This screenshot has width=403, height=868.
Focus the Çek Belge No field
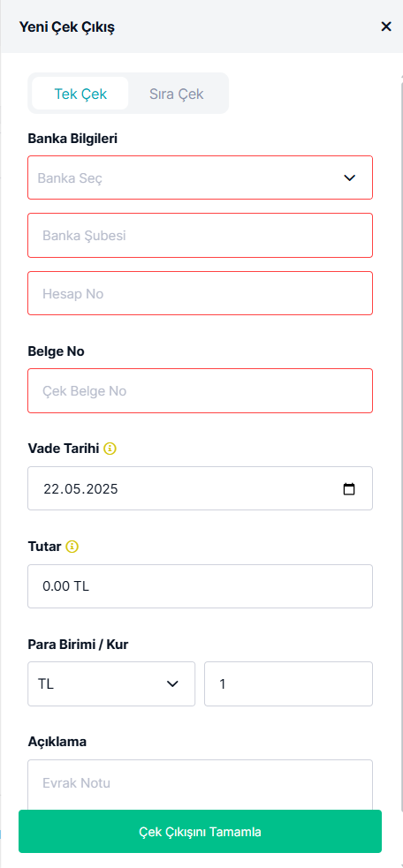coord(200,391)
